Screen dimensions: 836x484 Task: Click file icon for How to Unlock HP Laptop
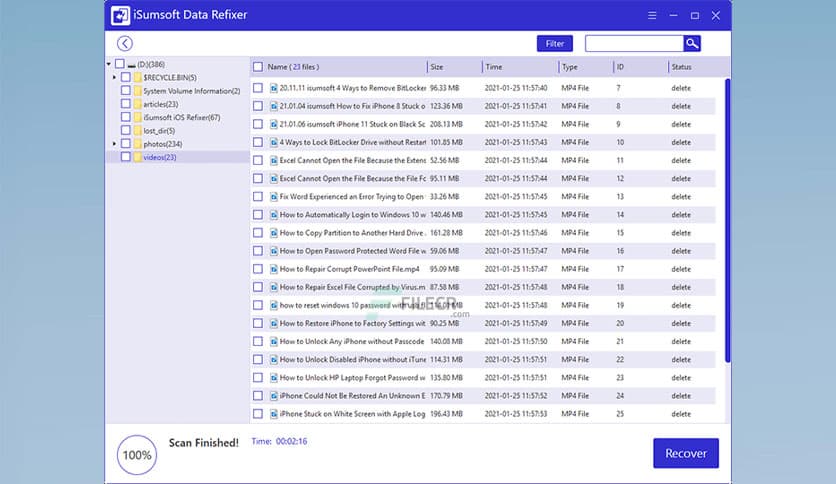(x=274, y=378)
